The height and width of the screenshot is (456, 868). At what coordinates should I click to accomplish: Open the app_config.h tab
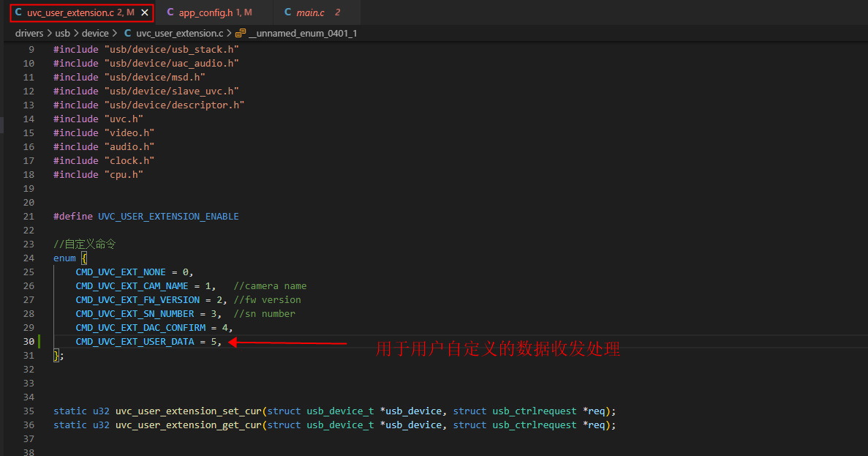(x=215, y=12)
